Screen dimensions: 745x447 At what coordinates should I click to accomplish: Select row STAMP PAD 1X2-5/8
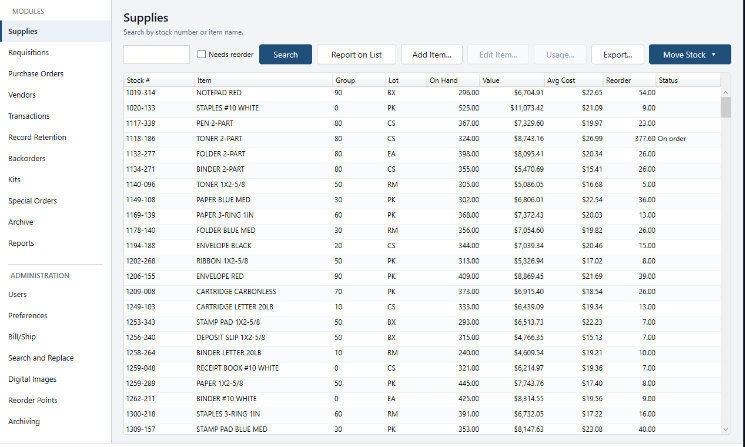[422, 322]
